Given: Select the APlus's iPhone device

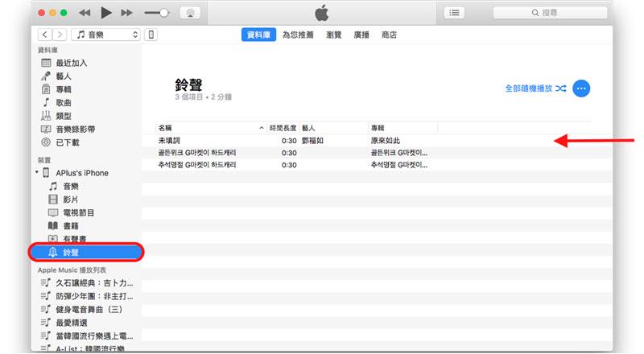Looking at the screenshot, I should pyautogui.click(x=82, y=173).
